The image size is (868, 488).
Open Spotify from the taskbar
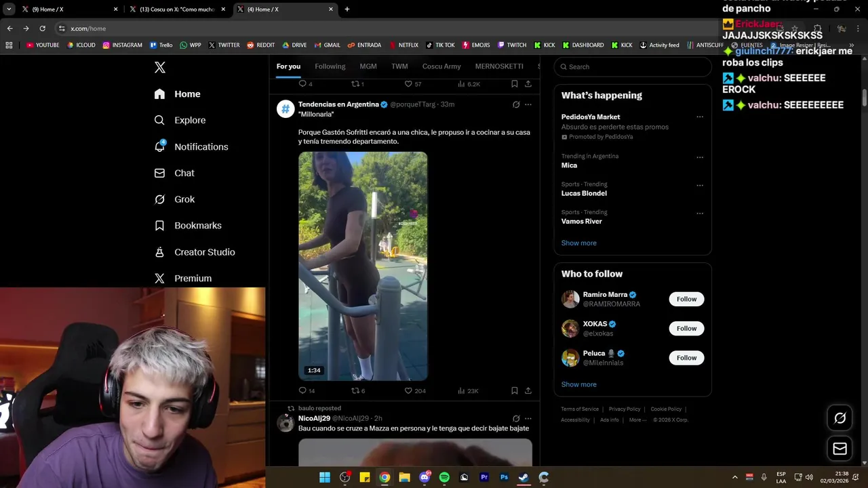pyautogui.click(x=444, y=477)
